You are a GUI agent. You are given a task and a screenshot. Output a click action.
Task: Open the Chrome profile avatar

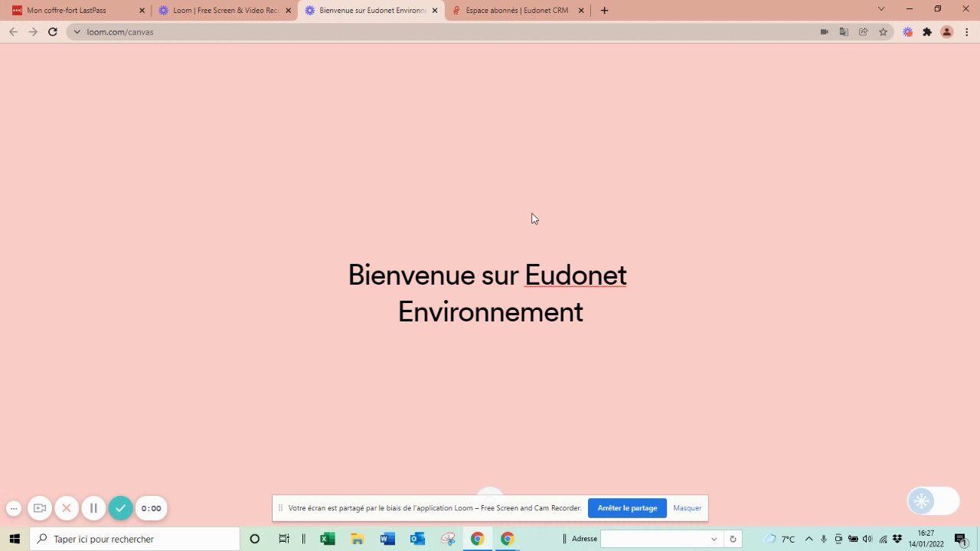coord(947,32)
